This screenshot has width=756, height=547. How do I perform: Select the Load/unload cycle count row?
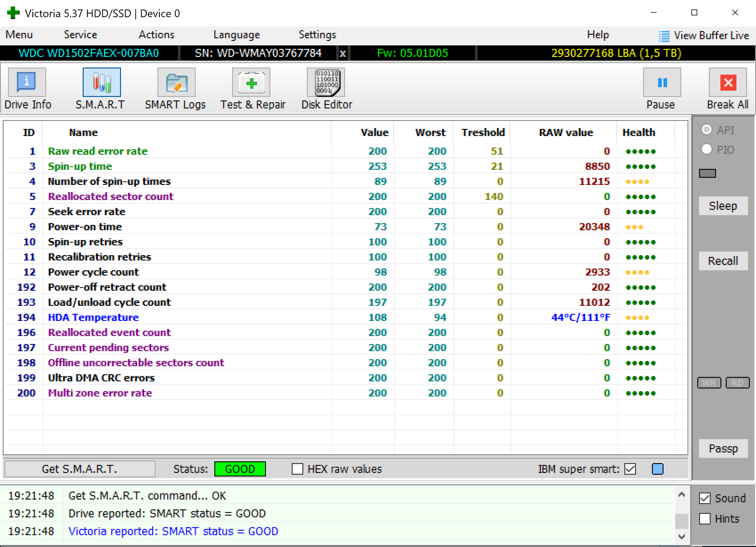[x=345, y=303]
